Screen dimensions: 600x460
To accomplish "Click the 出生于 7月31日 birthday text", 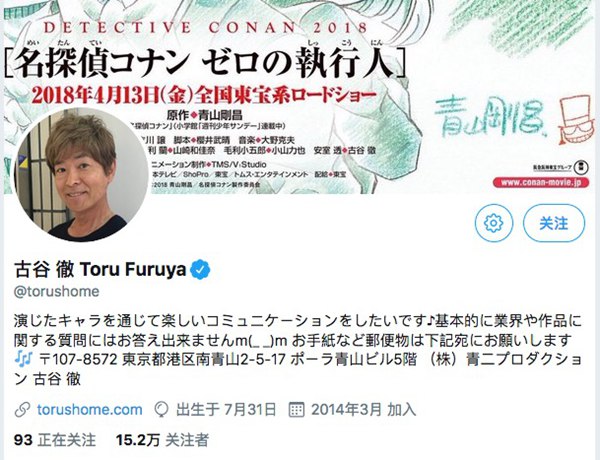I will 226,409.
